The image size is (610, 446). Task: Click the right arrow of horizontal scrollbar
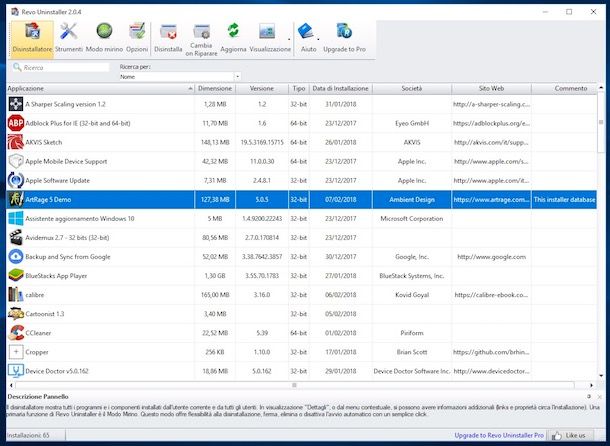point(591,385)
